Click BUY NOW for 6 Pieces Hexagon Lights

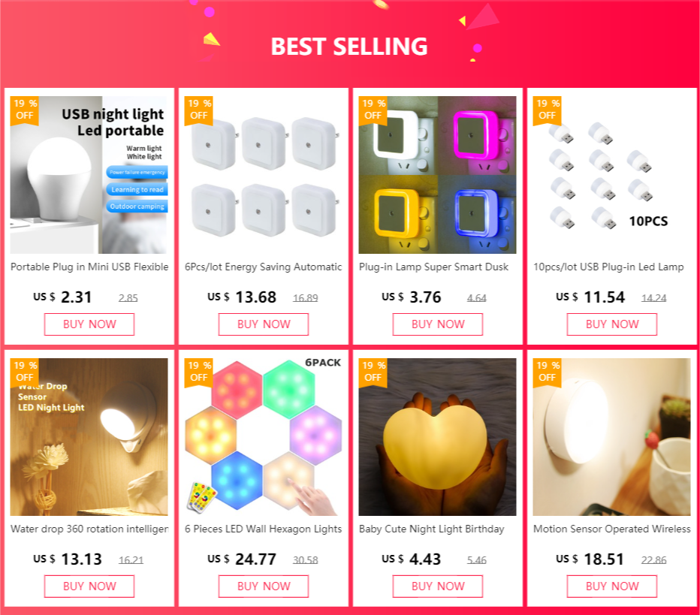click(x=264, y=586)
